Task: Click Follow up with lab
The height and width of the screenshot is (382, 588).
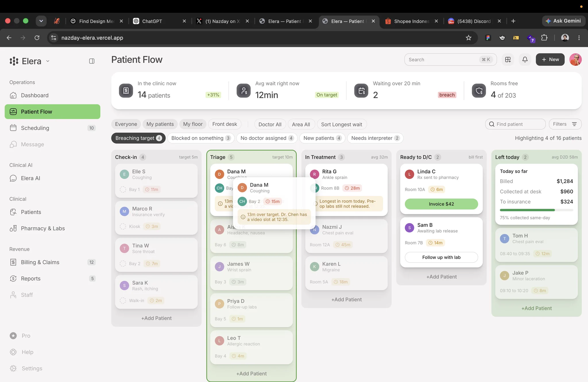Action: 441,257
